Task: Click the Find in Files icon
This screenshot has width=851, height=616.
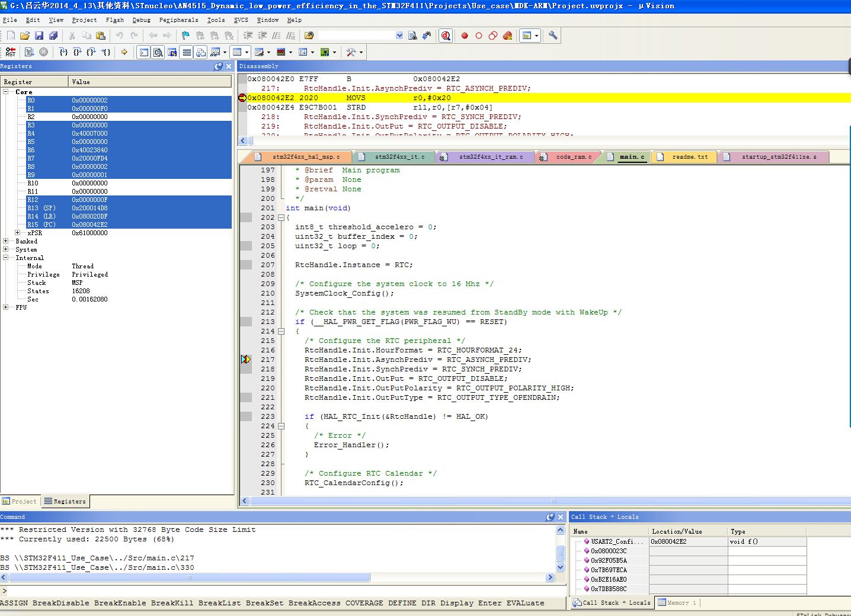Action: pos(308,36)
